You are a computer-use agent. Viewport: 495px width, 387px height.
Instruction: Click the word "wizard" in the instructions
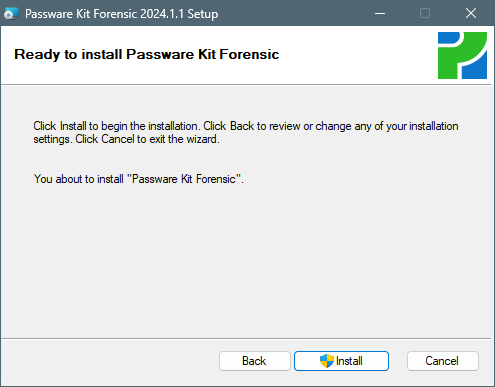[x=201, y=139]
